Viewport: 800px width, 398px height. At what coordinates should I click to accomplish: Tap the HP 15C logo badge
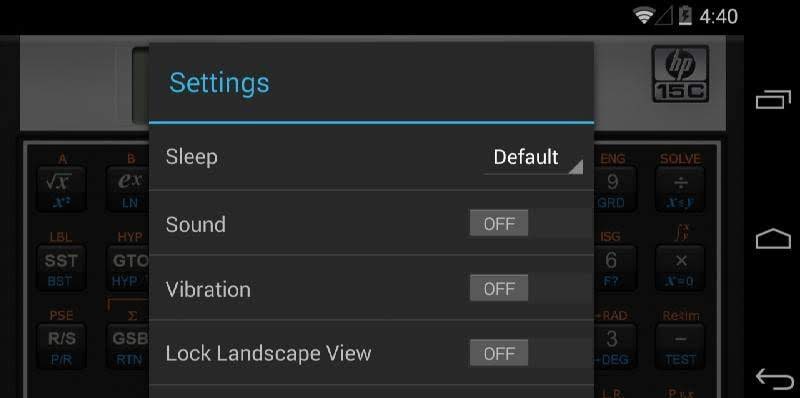680,73
